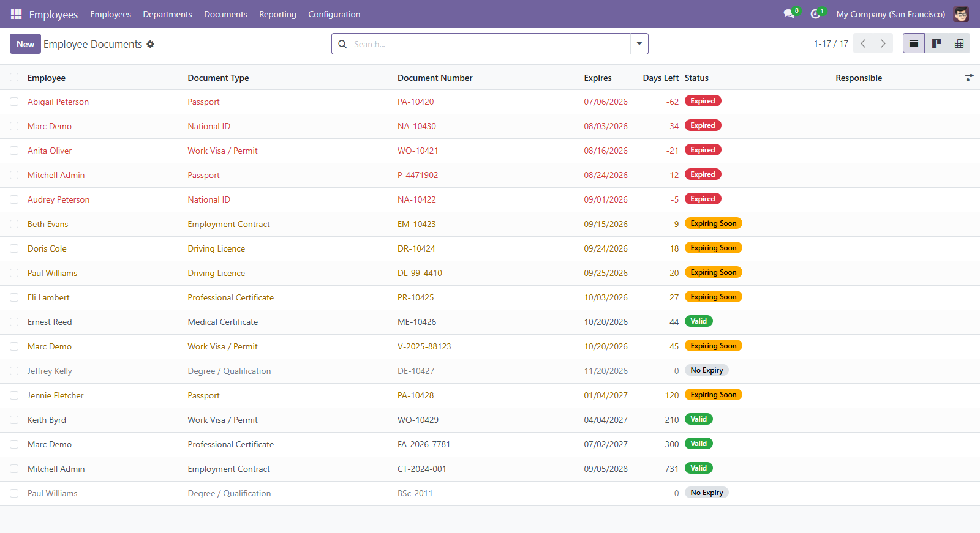Click the Valid status badge for CT-2024-001
980x533 pixels.
(698, 468)
